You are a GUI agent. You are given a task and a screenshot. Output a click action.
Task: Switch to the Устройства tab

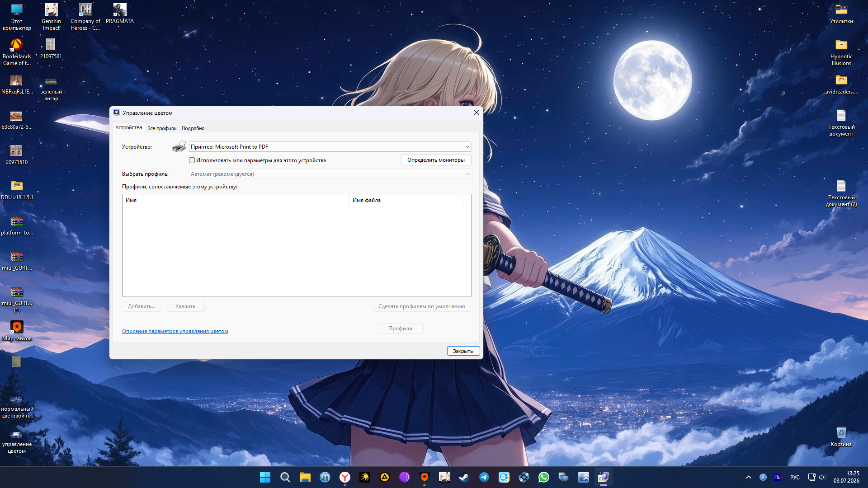coord(129,128)
